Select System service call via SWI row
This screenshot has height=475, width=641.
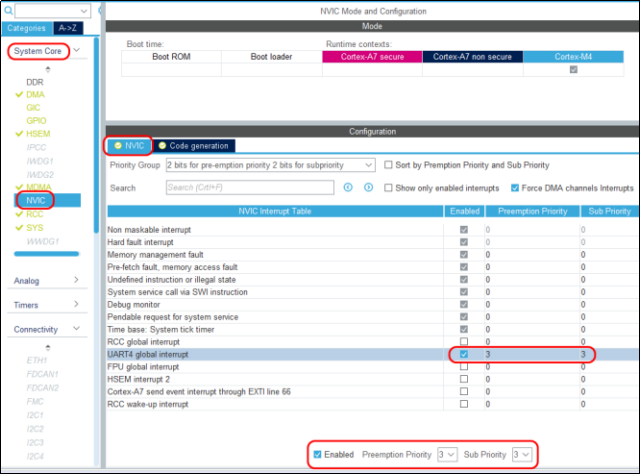coord(373,292)
